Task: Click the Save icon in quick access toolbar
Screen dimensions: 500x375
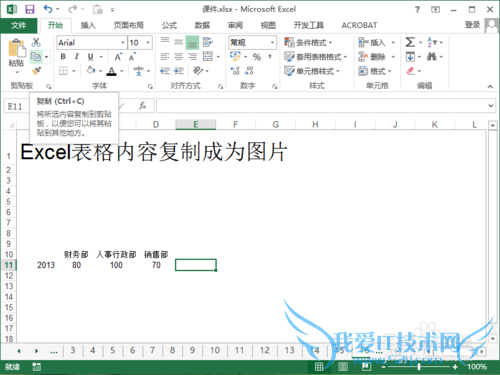Action: pyautogui.click(x=30, y=9)
